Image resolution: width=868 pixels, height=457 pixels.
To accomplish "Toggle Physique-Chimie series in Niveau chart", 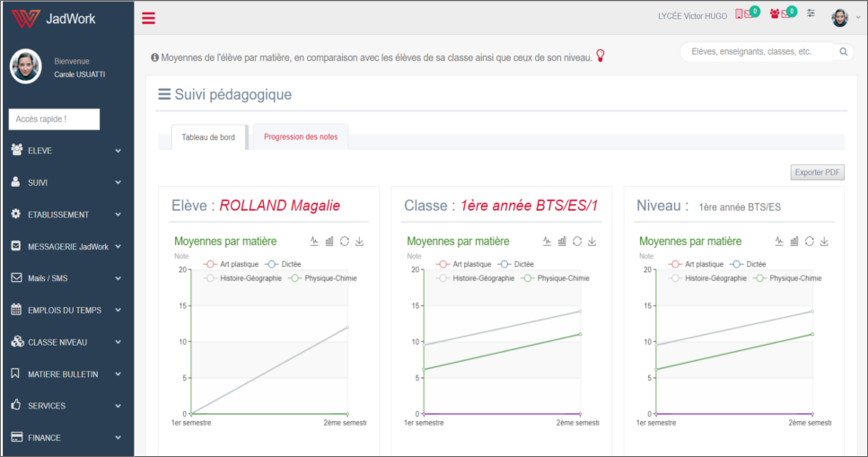I will (x=787, y=278).
